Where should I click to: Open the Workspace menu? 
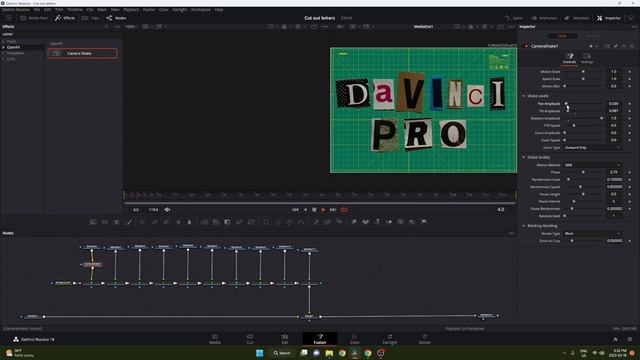tap(201, 9)
